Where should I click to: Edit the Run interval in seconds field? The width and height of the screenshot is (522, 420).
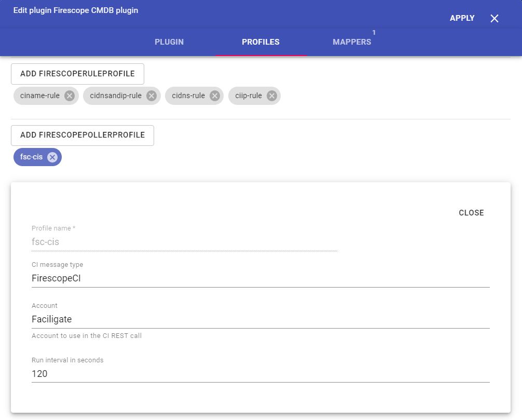tap(260, 373)
